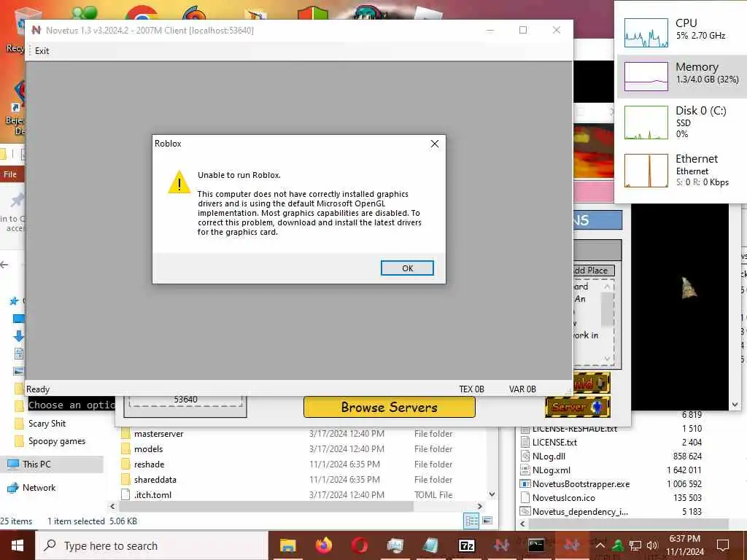Click OK in the Roblox error dialog
This screenshot has height=560, width=747.
click(407, 268)
